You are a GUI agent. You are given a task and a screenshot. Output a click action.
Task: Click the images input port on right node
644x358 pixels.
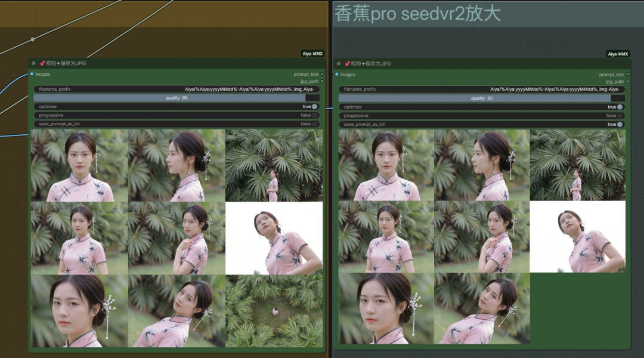337,75
